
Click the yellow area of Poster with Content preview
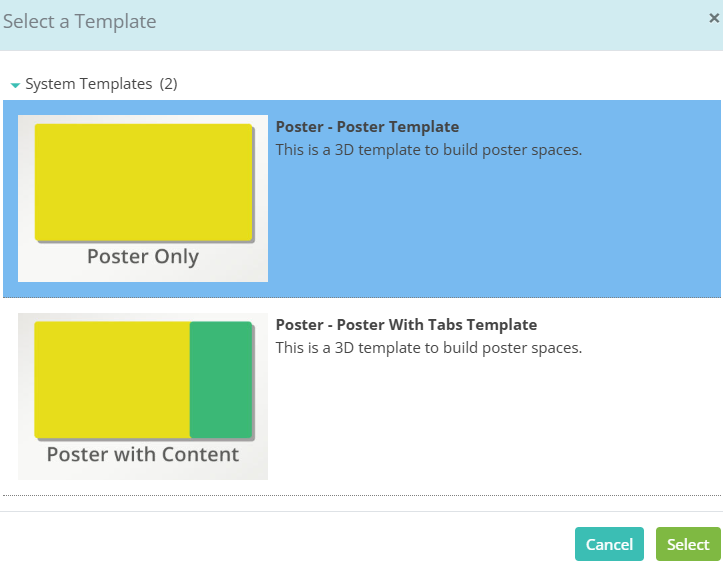pyautogui.click(x=112, y=380)
